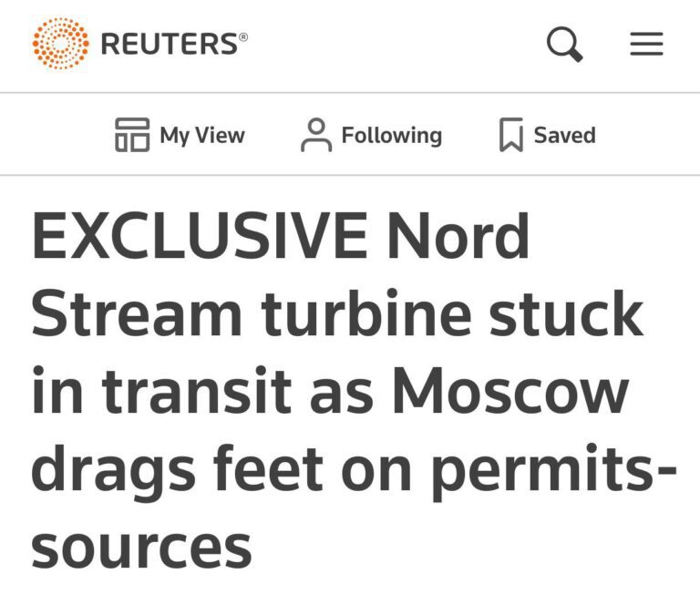
Task: Select the word 'Moscow' in the headline
Action: (510, 391)
